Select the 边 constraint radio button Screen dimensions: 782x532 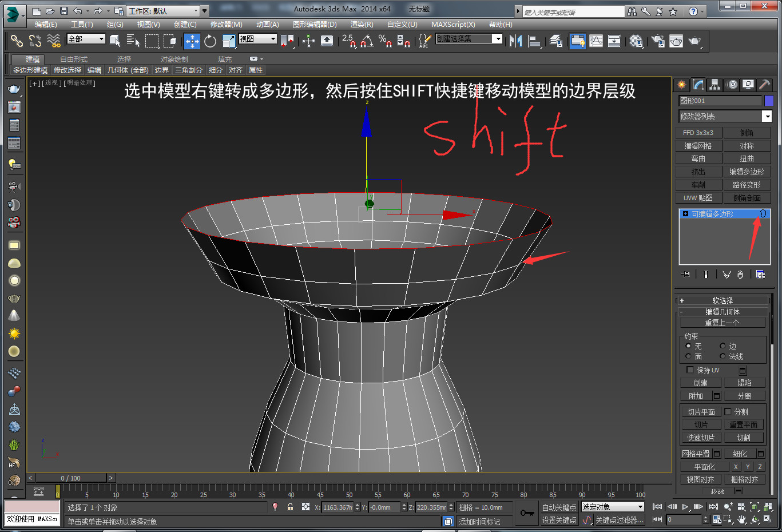[x=723, y=346]
